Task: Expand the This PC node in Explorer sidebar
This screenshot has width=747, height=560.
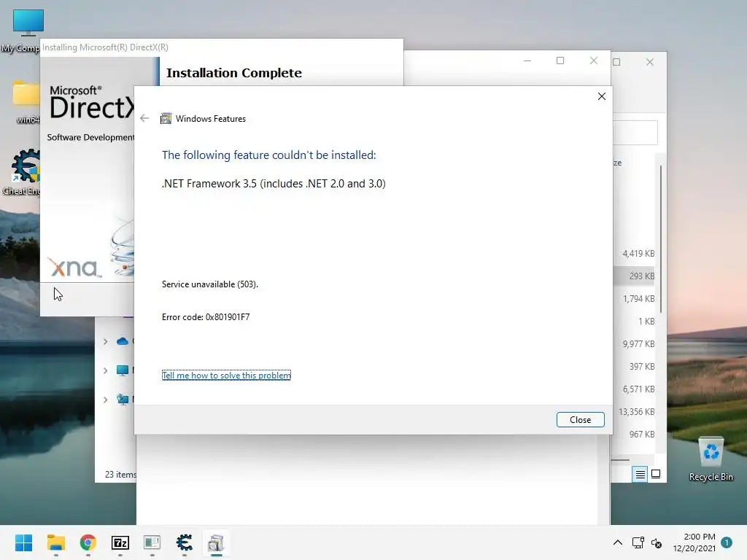Action: coord(105,370)
